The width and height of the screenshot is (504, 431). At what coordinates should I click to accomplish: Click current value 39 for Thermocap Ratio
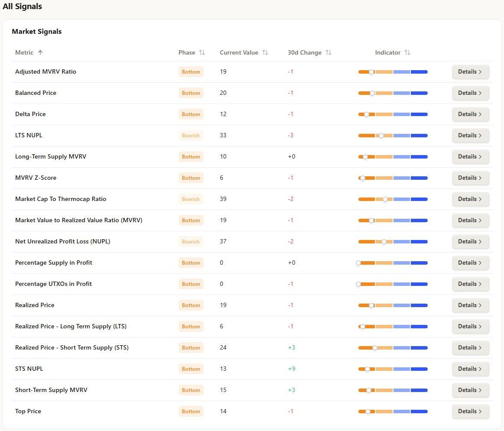223,199
